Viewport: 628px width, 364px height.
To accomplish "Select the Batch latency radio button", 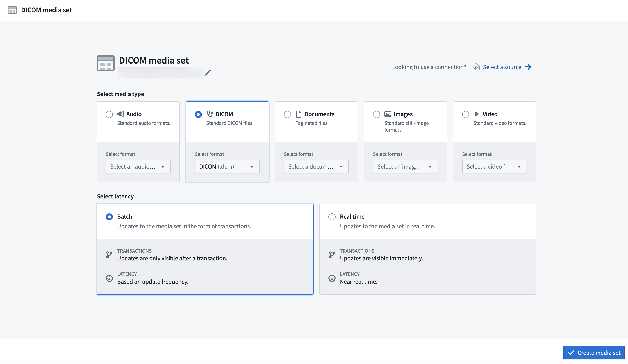I will point(109,217).
